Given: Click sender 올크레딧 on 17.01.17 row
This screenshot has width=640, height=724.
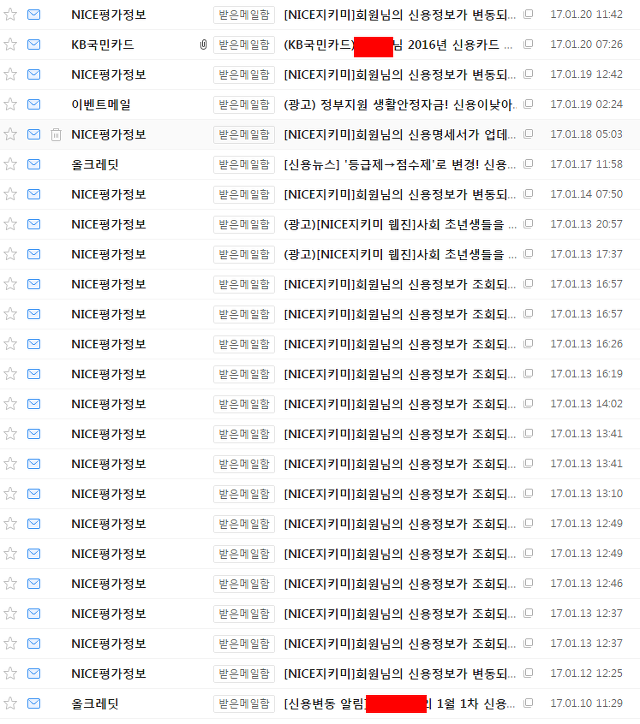Looking at the screenshot, I should pyautogui.click(x=95, y=164).
